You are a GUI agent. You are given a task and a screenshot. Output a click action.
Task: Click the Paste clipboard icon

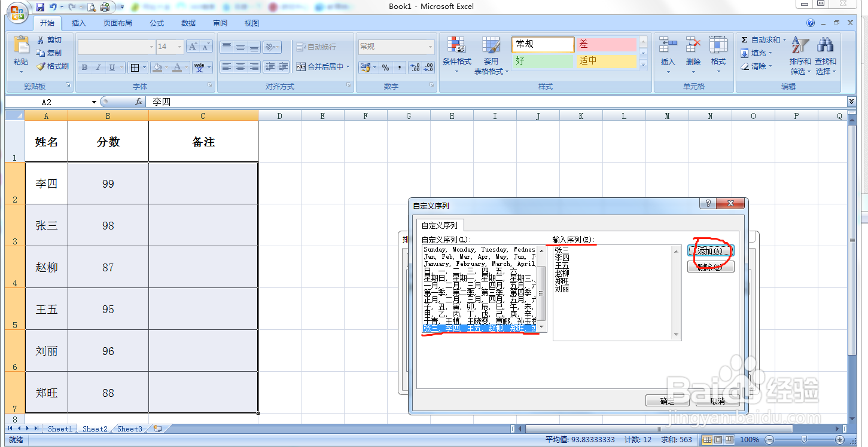(x=21, y=45)
